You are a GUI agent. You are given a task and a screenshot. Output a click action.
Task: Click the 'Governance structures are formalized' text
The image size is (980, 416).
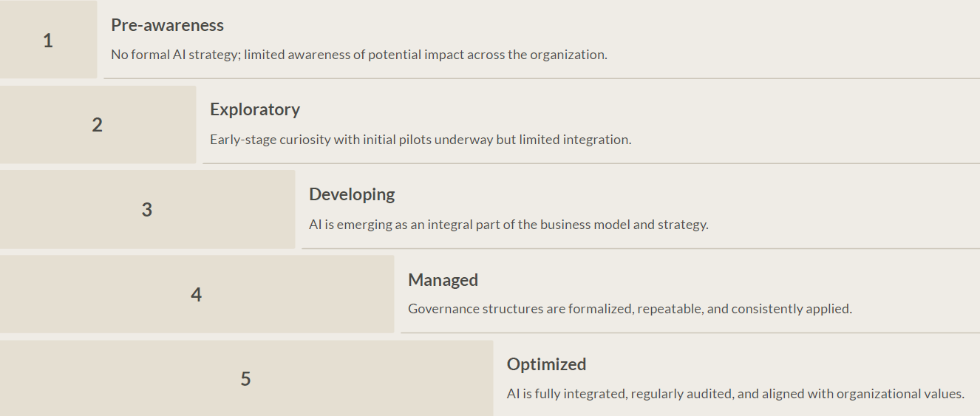630,309
